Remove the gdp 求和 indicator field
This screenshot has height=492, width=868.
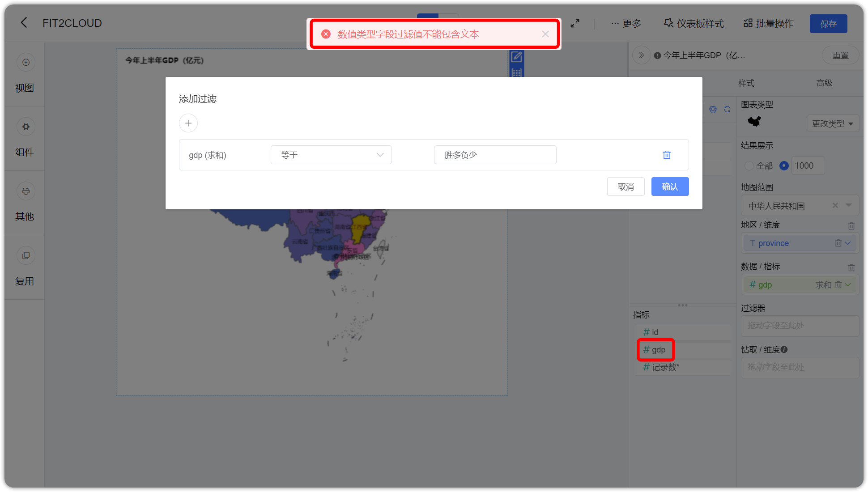pyautogui.click(x=838, y=284)
